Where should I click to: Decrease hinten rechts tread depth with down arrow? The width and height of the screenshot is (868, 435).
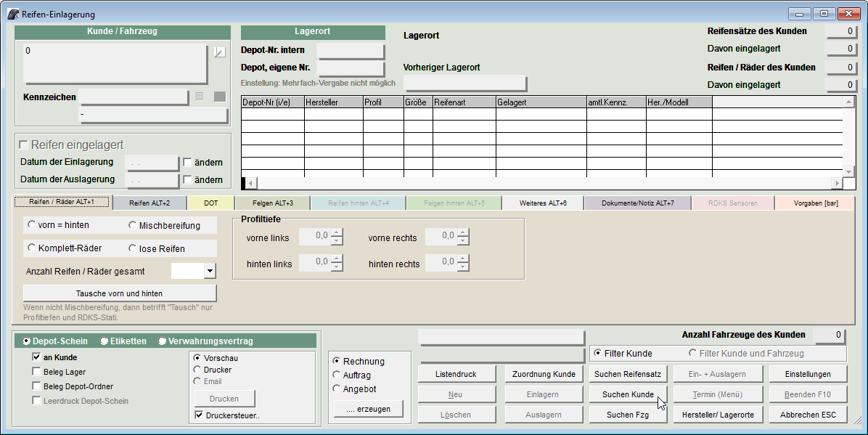coord(463,267)
